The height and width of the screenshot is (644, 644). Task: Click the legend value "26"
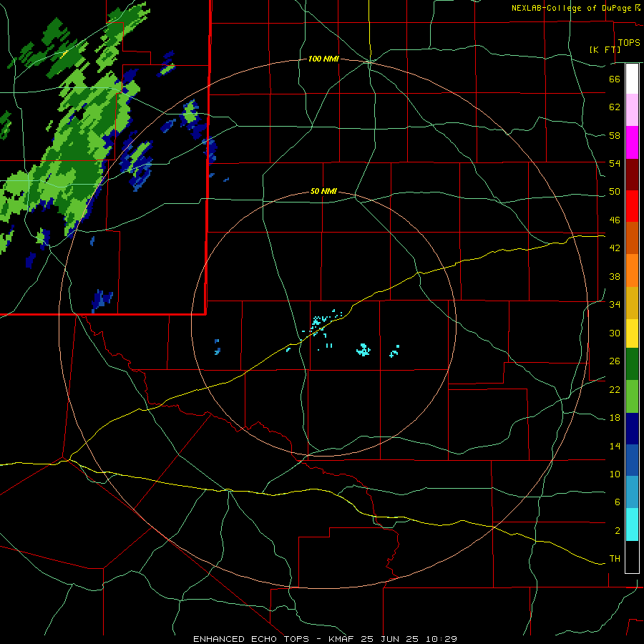pyautogui.click(x=615, y=361)
